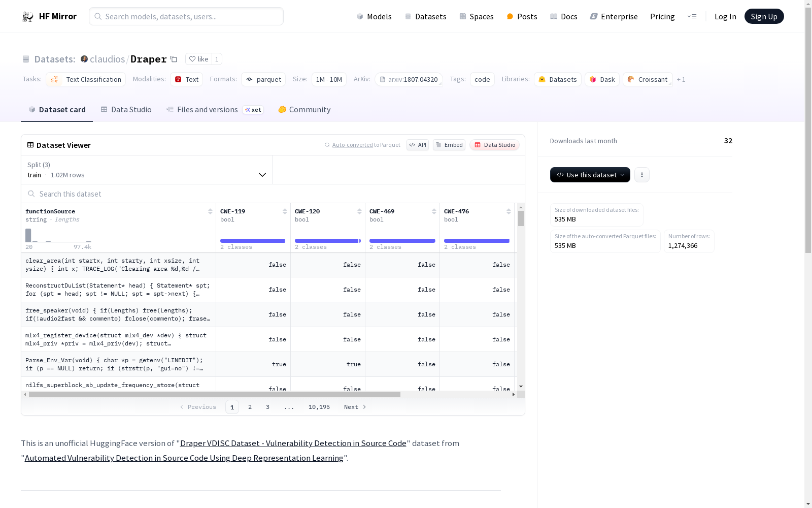Viewport: 812px width, 508px height.
Task: Open Docs in the top navigation
Action: 564,16
